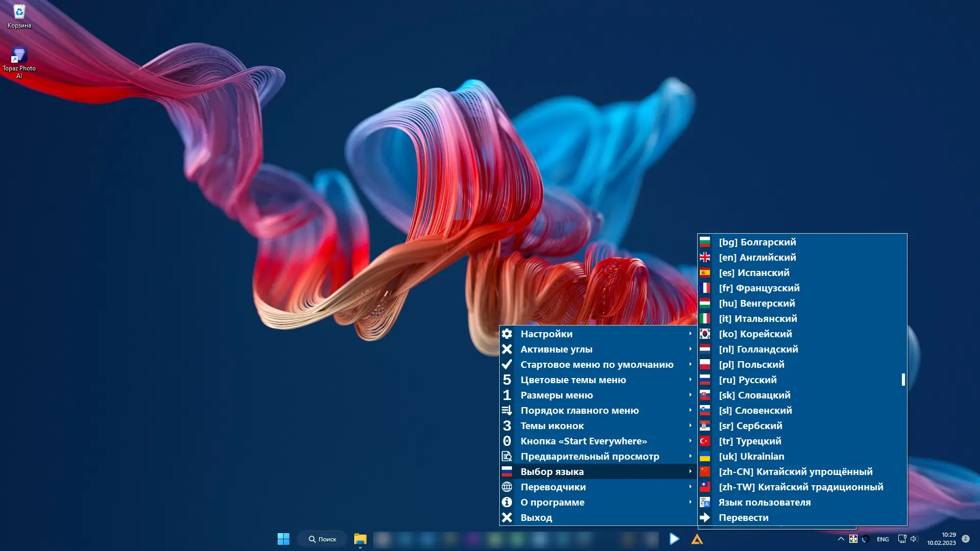Click the Предварительный просмотр document icon

coord(507,456)
